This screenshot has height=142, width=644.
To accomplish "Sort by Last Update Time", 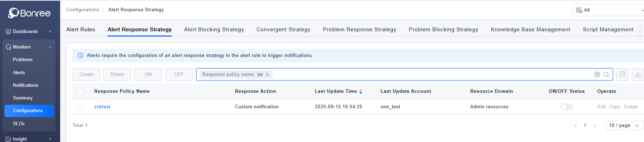I will (361, 91).
